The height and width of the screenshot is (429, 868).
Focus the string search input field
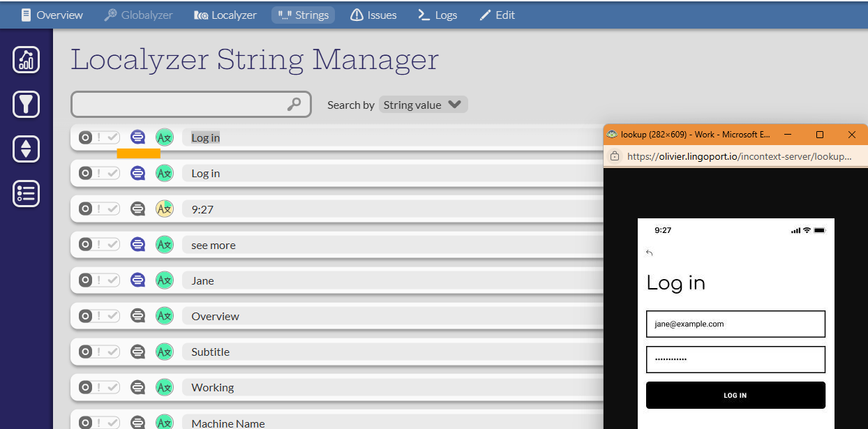point(178,105)
